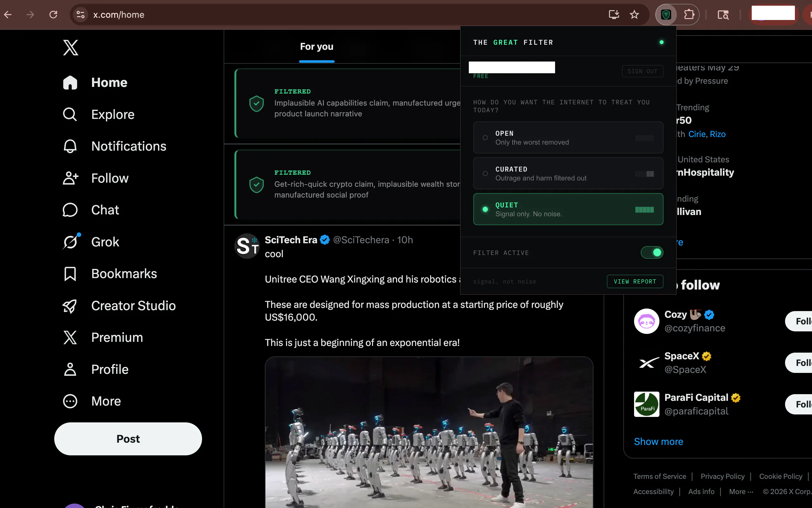Screen dimensions: 812x508
Task: Click the browser forward arrow
Action: (x=30, y=15)
